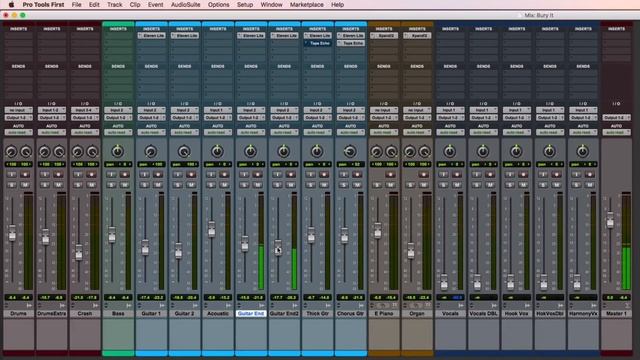Open the File menu
The height and width of the screenshot is (360, 640).
click(76, 4)
